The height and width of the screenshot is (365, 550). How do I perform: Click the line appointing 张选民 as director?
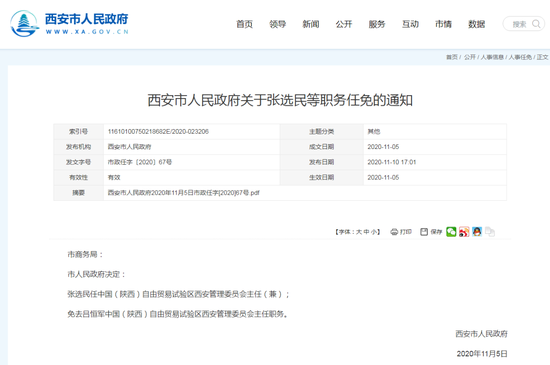(x=179, y=294)
